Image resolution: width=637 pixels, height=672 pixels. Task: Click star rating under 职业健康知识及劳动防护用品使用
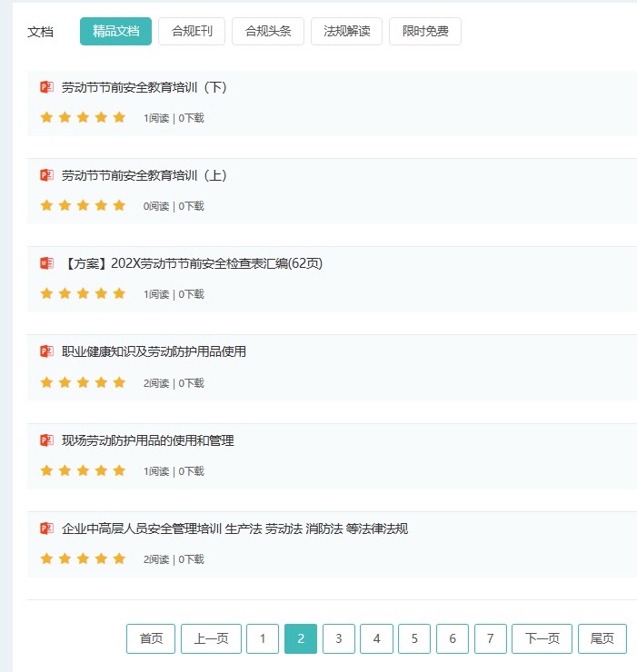83,382
